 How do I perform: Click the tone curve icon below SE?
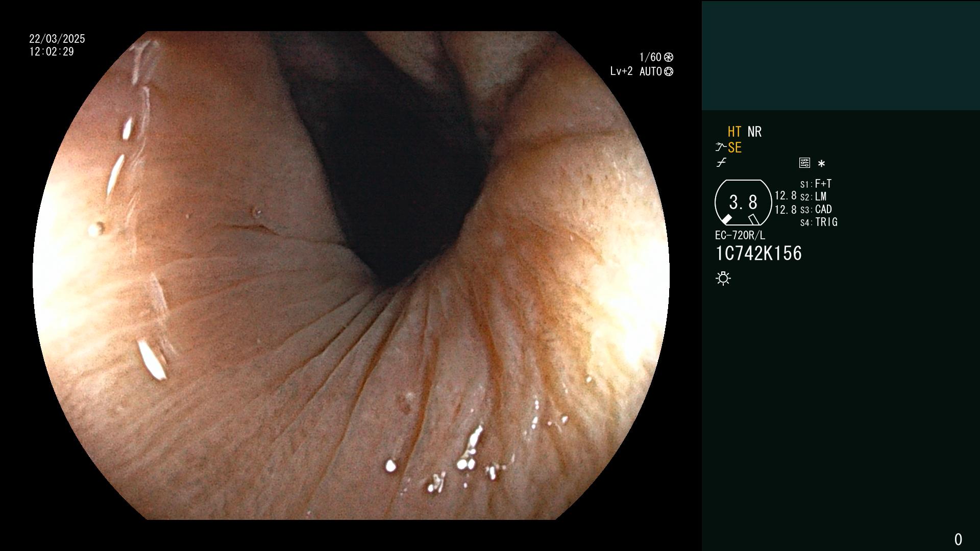coord(721,163)
